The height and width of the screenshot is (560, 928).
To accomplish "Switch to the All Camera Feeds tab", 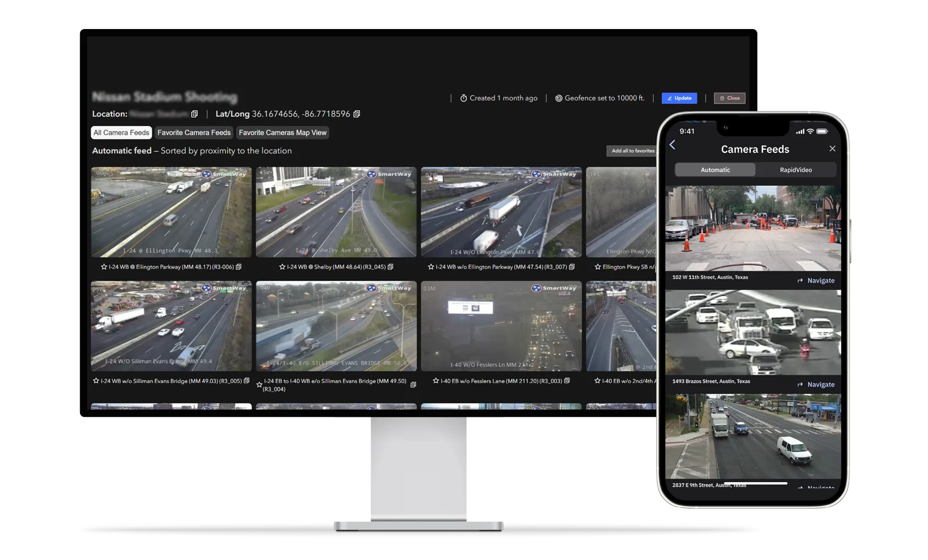I will tap(121, 133).
